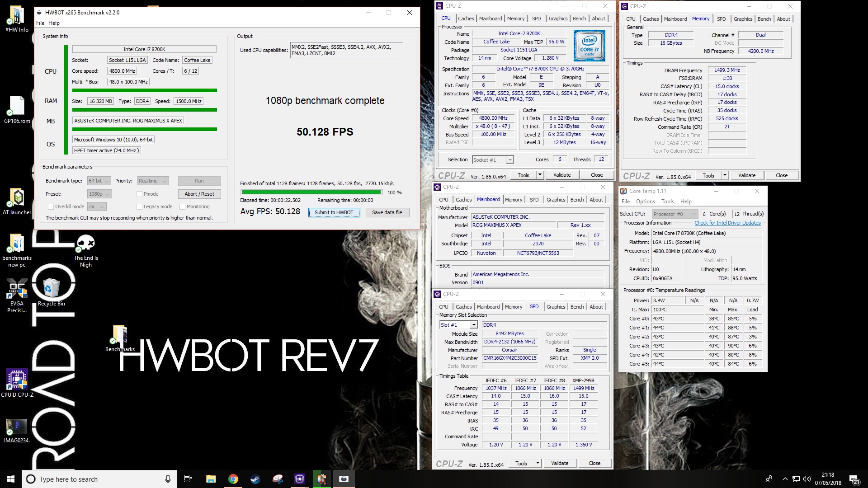The height and width of the screenshot is (488, 868).
Task: Open GP106.rom file on desktop
Action: (17, 110)
